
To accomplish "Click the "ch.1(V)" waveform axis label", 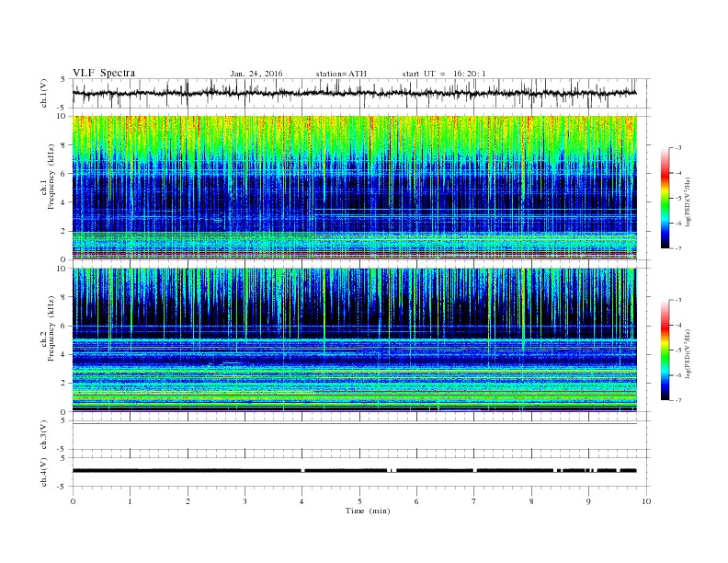I will coord(44,93).
